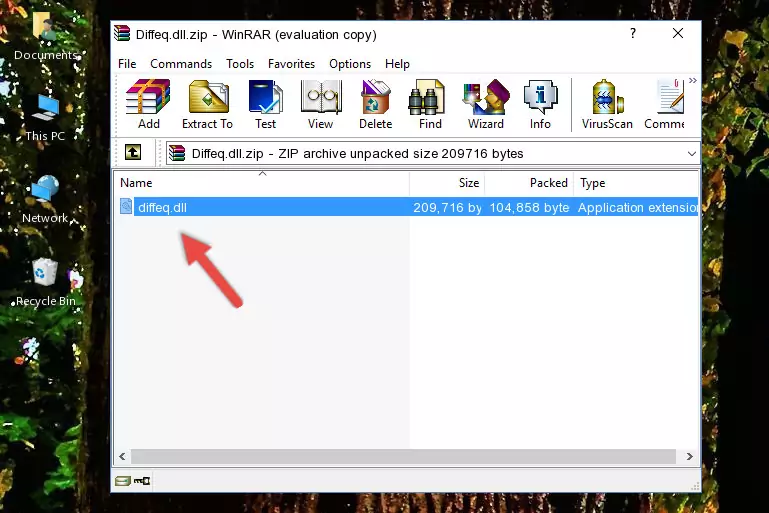Click the 104,858 packed size value
Screen dimensions: 769x513
[x=530, y=207]
